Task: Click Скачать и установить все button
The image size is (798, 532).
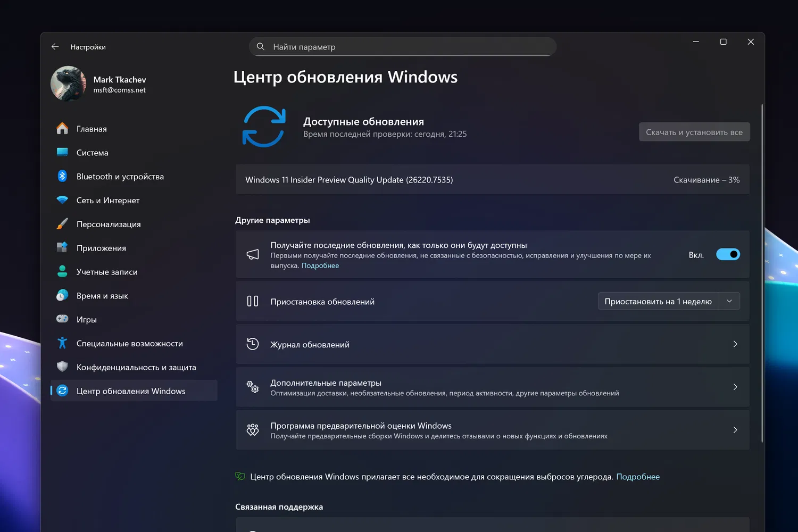Action: [694, 131]
